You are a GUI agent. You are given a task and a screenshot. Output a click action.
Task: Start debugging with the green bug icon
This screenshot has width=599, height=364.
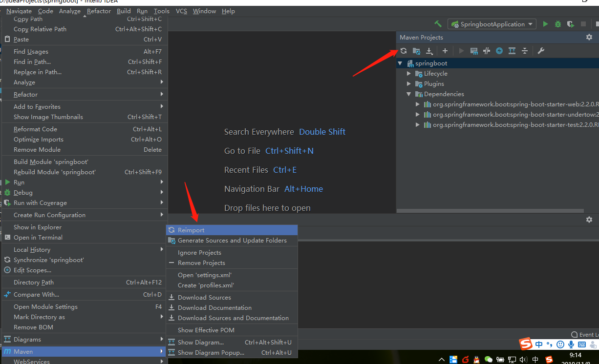[x=558, y=24]
